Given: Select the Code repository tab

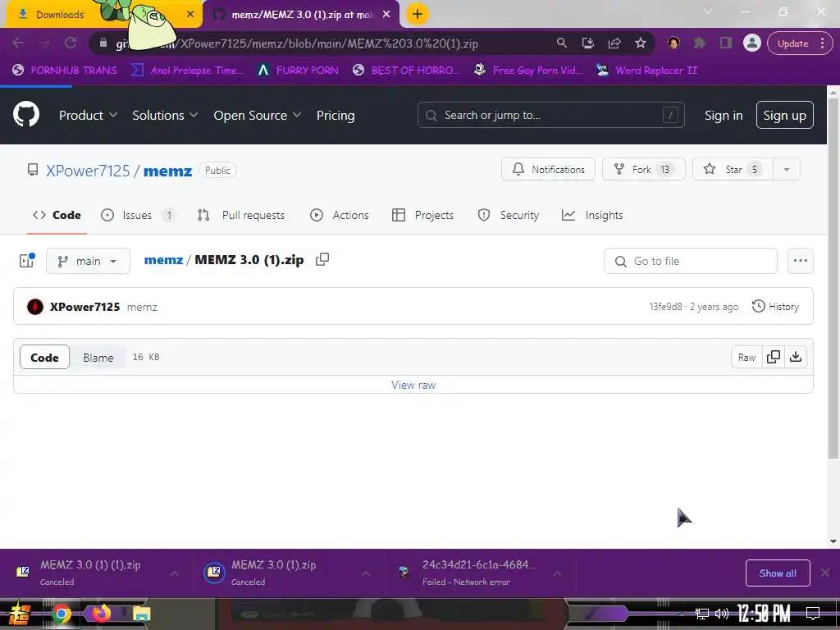Looking at the screenshot, I should coord(57,215).
